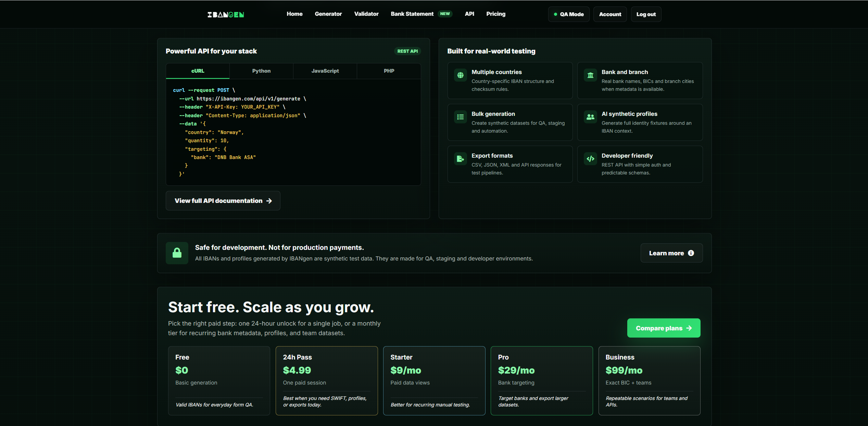Screen dimensions: 868x426
Task: Select the Free plan card
Action: 219,381
